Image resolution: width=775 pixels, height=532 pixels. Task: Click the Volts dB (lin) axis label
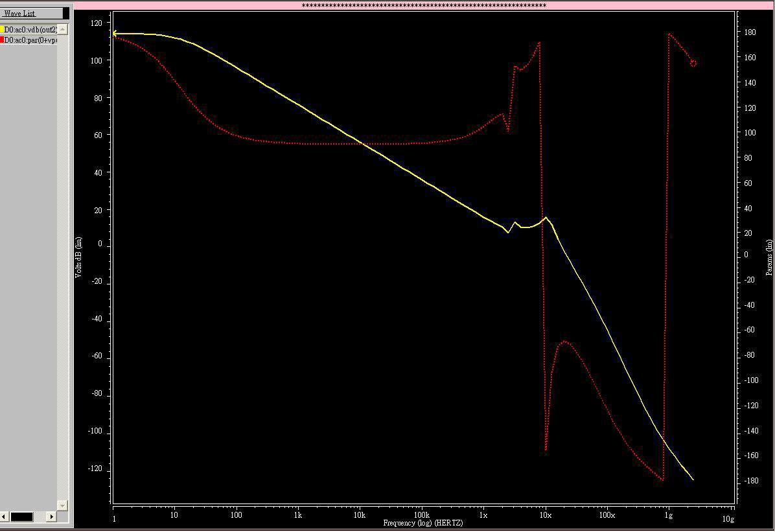[78, 257]
